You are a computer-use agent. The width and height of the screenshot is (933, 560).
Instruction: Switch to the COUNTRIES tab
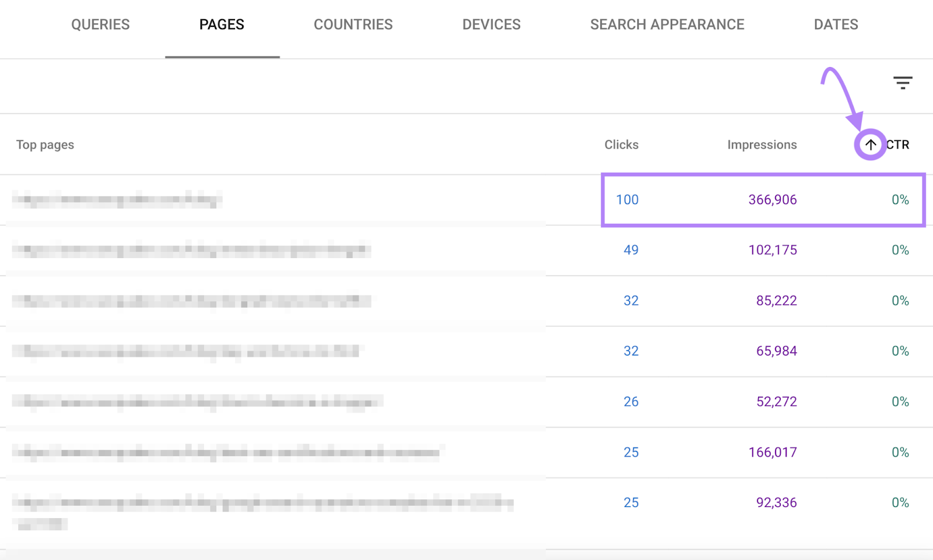point(353,24)
